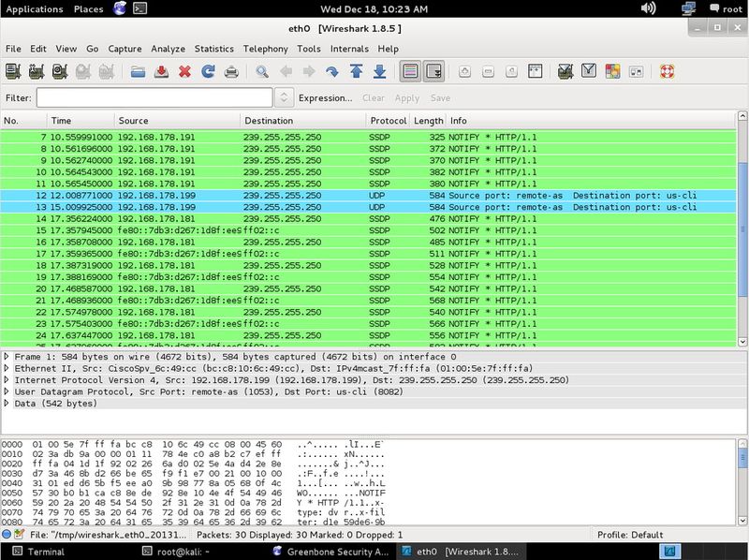Toggle auto scroll in live capture

[x=433, y=71]
